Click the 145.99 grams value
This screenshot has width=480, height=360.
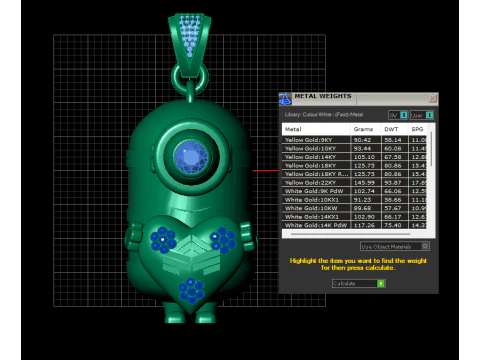pyautogui.click(x=364, y=183)
